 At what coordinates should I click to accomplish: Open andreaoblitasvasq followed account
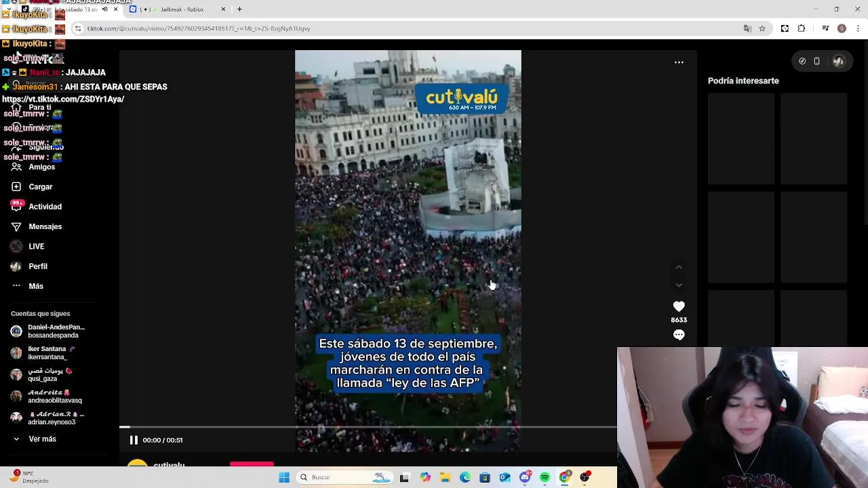47,396
